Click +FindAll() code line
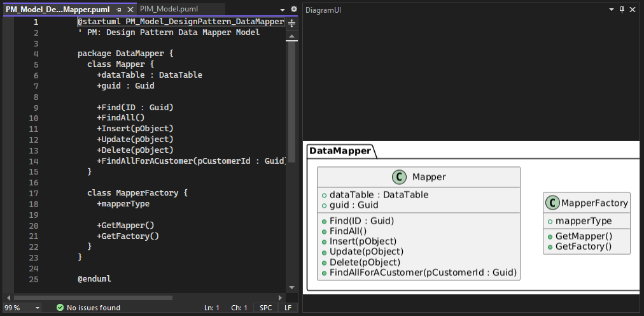The width and height of the screenshot is (644, 316). [x=121, y=118]
